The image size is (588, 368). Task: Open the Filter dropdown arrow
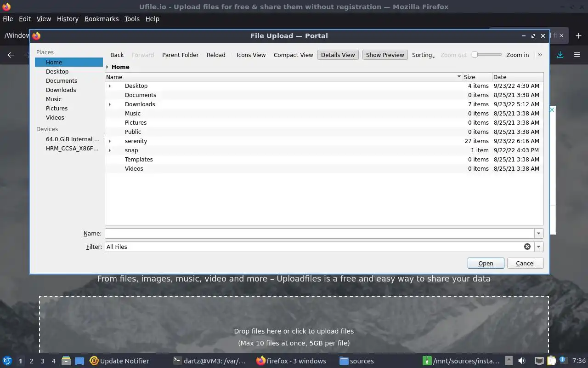(539, 247)
